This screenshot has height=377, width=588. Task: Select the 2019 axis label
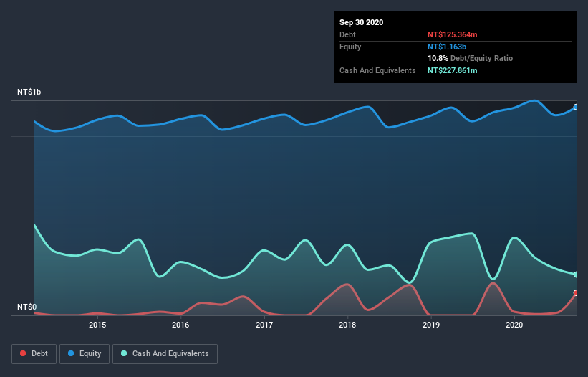[x=431, y=325]
